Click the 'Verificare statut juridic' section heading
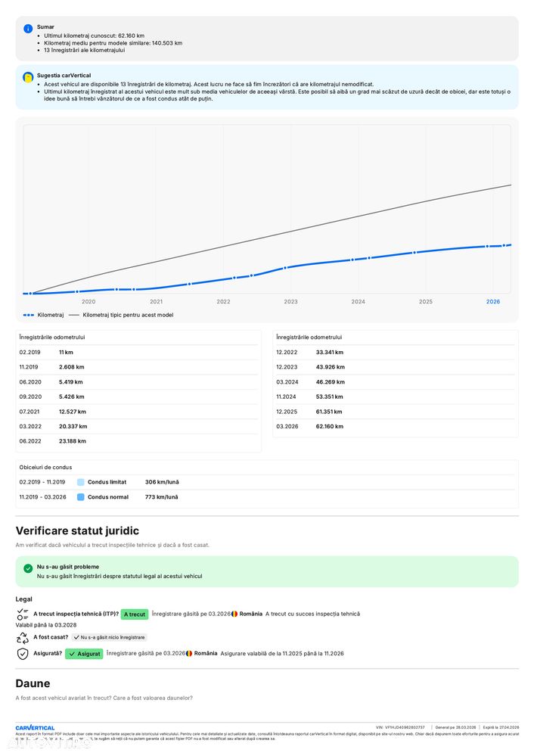The image size is (534, 756). (77, 531)
